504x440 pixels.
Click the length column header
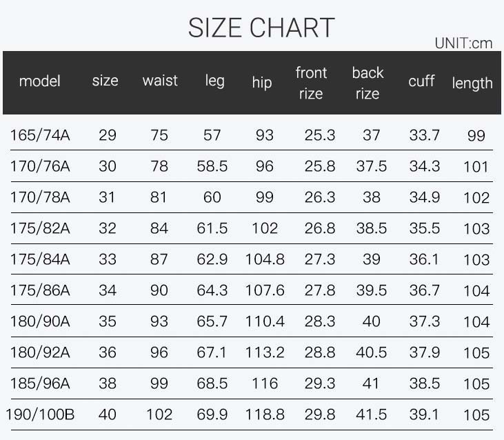click(472, 83)
